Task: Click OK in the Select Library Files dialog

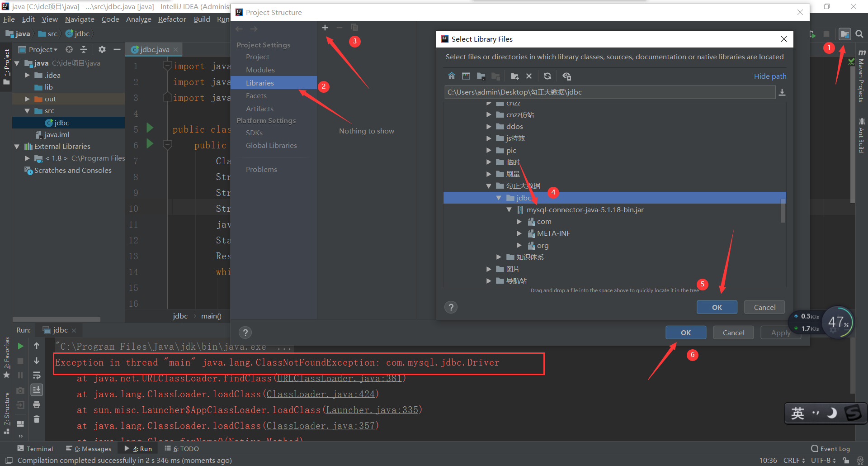Action: 717,307
